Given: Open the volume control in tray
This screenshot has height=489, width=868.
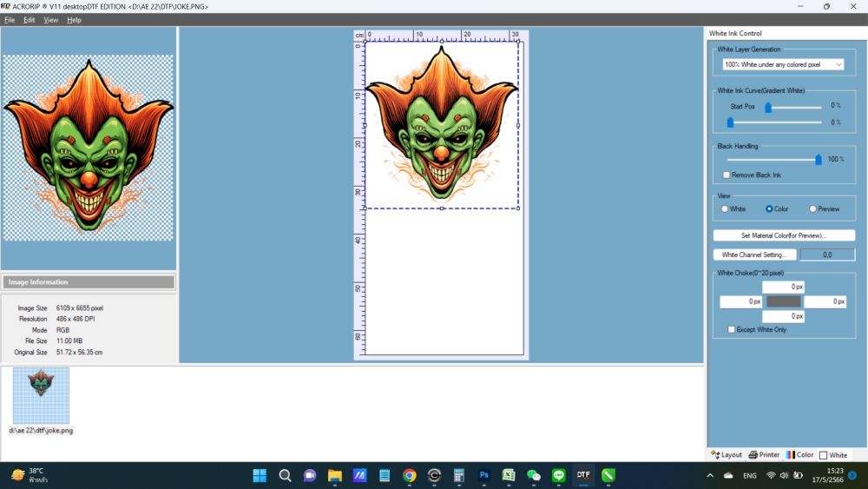Looking at the screenshot, I should [x=784, y=475].
